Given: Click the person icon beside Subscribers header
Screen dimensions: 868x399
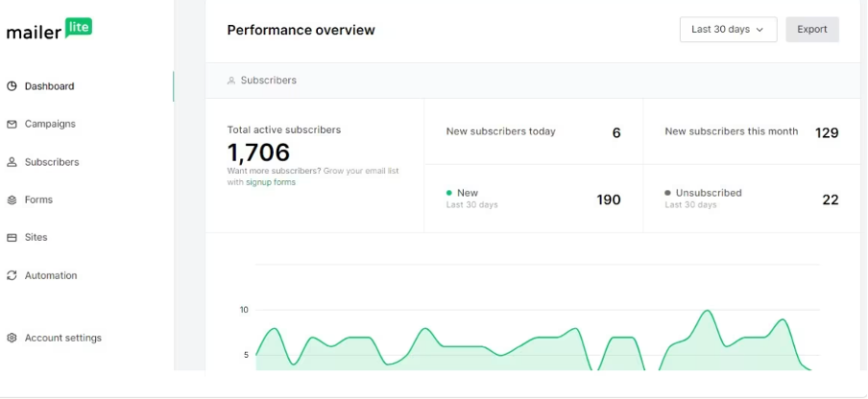Looking at the screenshot, I should 231,81.
